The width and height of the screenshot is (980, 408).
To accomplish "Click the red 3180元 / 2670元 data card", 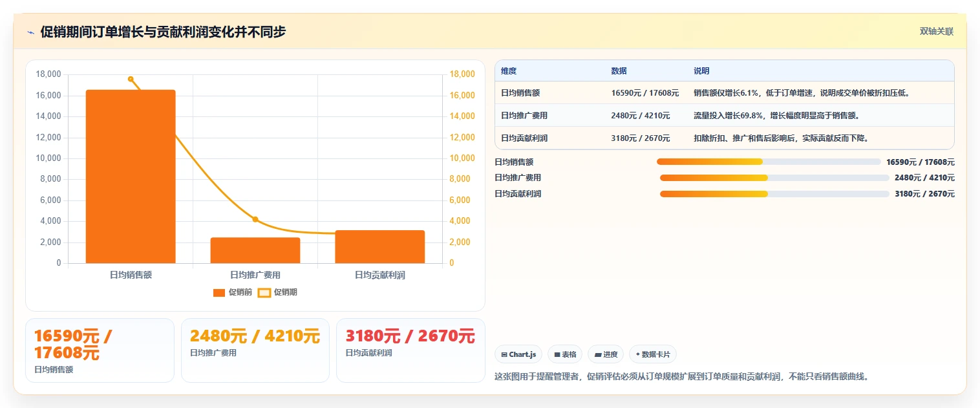I will point(410,350).
